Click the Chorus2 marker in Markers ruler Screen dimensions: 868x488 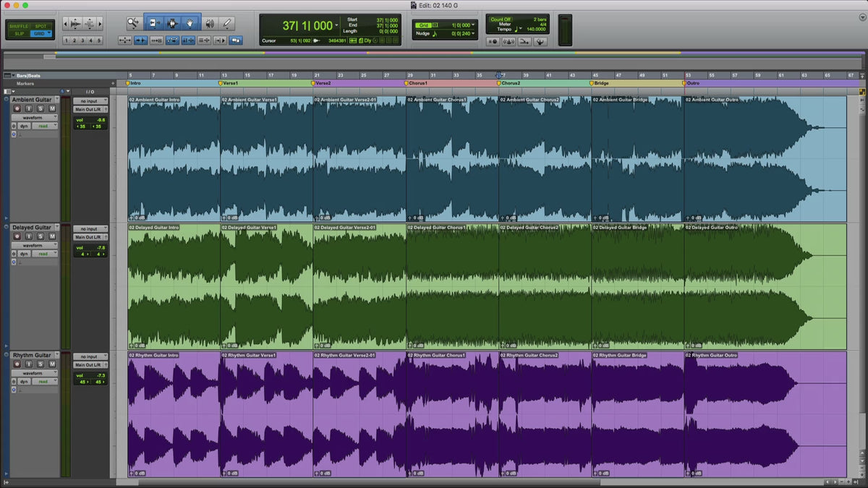pos(510,83)
